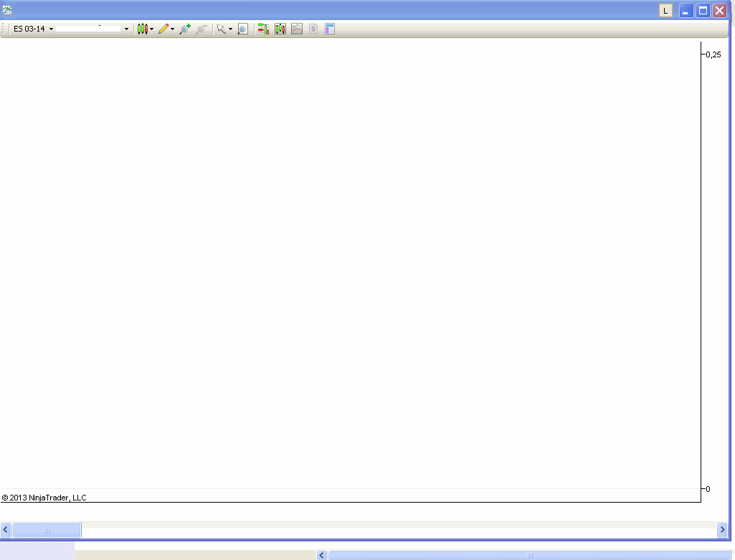
Task: Open the data series candlestick icon
Action: click(x=280, y=29)
